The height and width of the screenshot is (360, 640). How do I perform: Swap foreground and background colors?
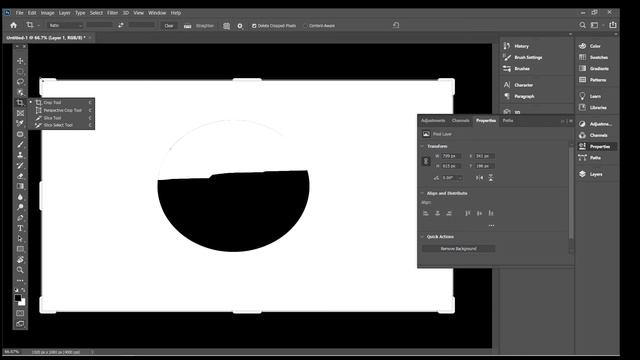tap(23, 290)
